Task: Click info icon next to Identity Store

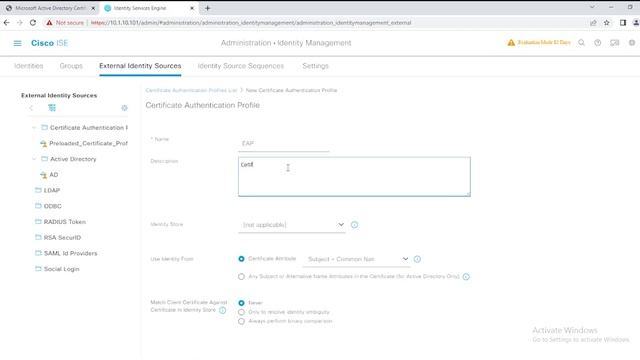Action: click(x=354, y=224)
